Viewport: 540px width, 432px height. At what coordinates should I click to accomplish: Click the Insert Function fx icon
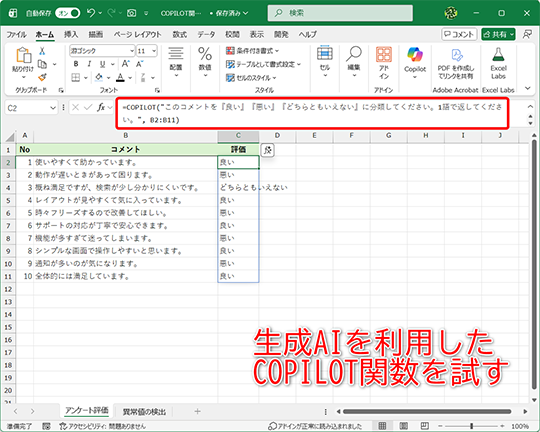tap(101, 108)
